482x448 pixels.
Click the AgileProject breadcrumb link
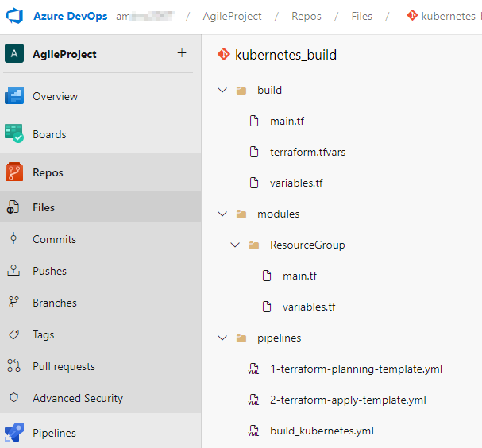click(232, 16)
